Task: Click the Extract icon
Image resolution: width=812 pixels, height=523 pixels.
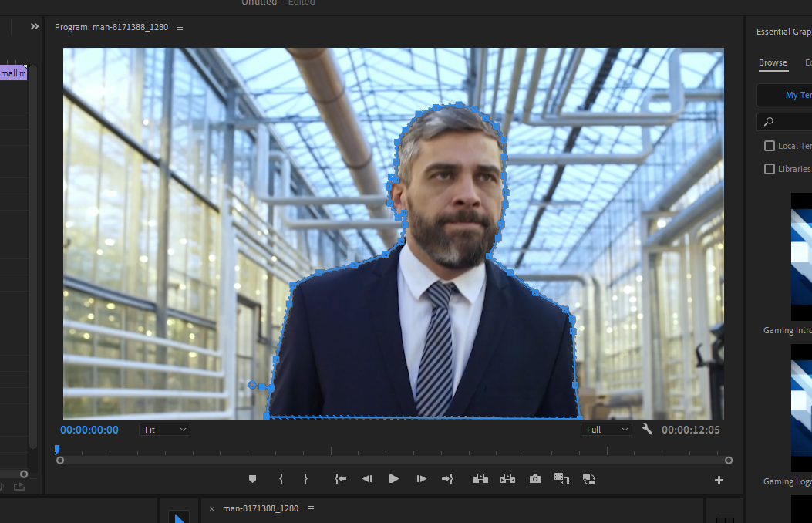Action: [507, 478]
